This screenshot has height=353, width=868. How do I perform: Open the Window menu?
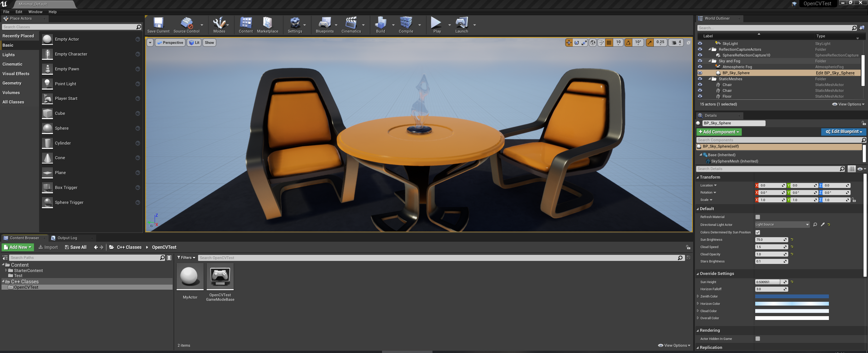[x=35, y=11]
